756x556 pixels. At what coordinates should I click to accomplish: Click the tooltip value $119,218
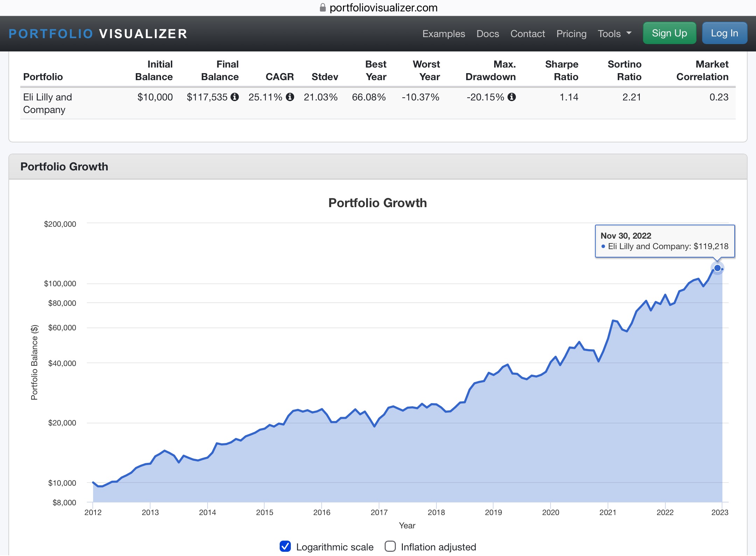pos(711,246)
